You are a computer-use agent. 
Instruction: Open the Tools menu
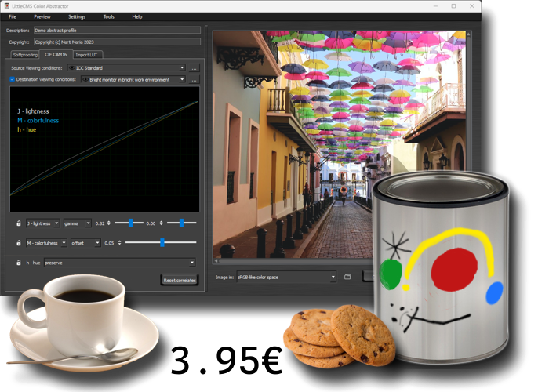pos(108,16)
